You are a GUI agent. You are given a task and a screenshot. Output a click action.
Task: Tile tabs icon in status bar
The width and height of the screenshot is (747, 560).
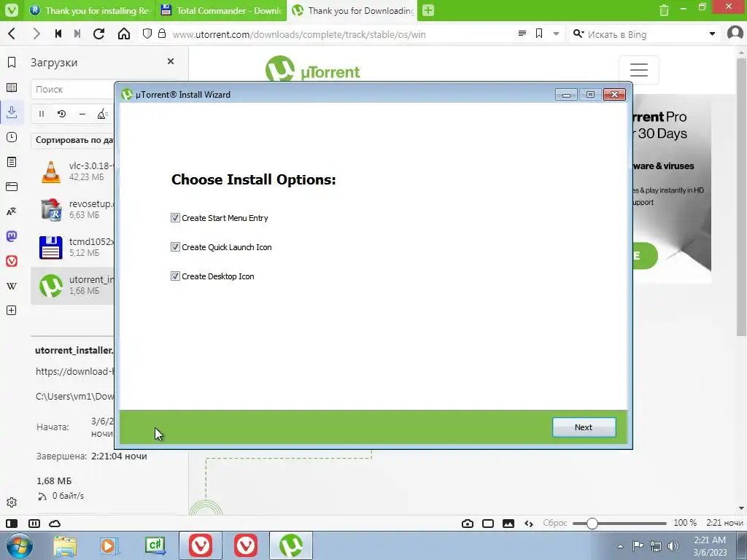pos(34,524)
